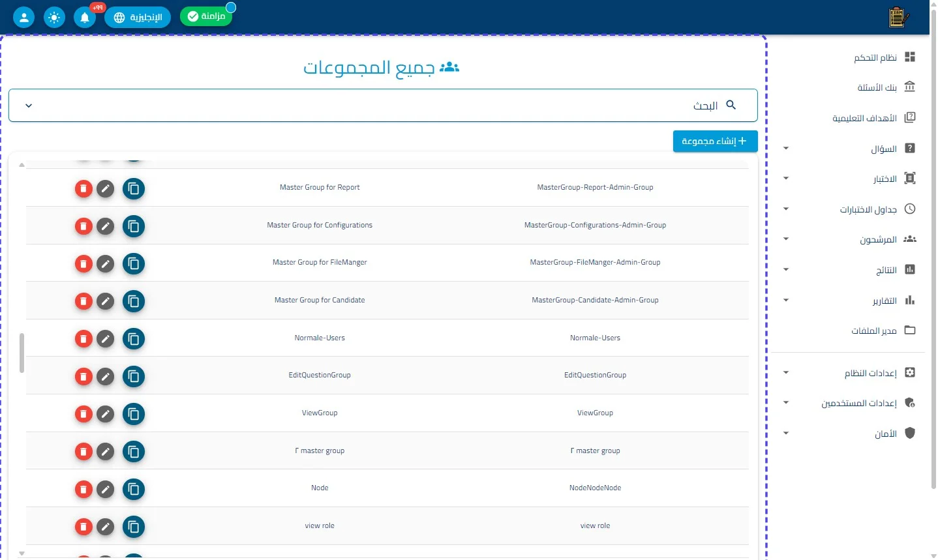The width and height of the screenshot is (938, 560).
Task: Edit the Master Group for Candidate row
Action: pyautogui.click(x=105, y=302)
